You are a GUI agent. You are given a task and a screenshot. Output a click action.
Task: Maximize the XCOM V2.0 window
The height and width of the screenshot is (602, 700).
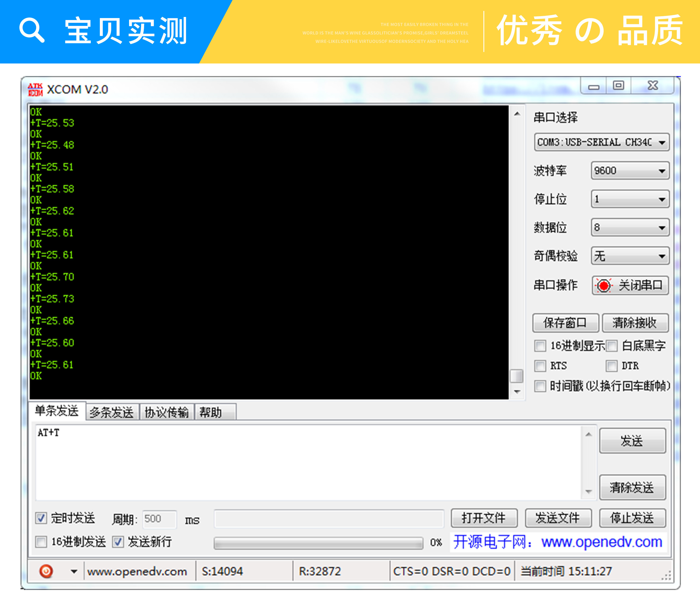pyautogui.click(x=619, y=86)
